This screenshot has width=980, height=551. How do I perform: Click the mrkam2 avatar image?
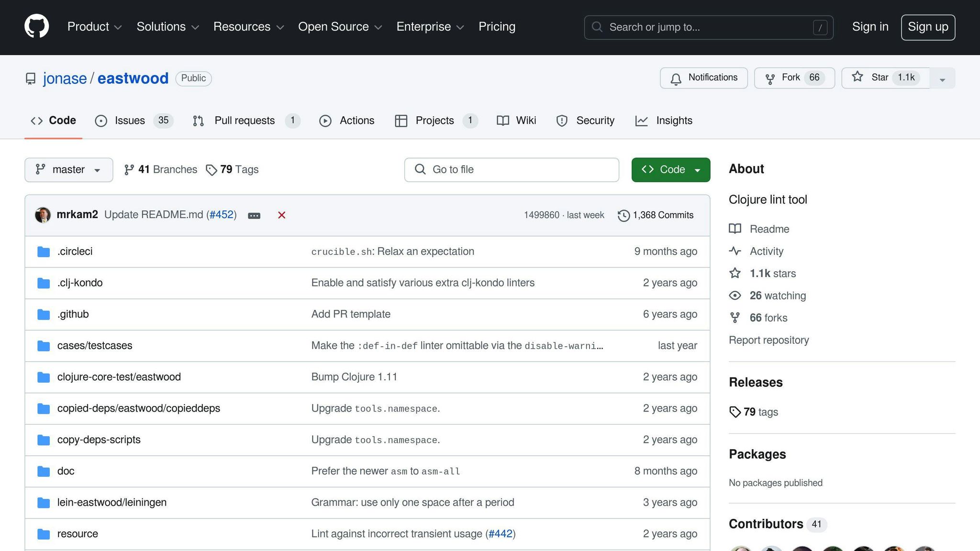[43, 215]
